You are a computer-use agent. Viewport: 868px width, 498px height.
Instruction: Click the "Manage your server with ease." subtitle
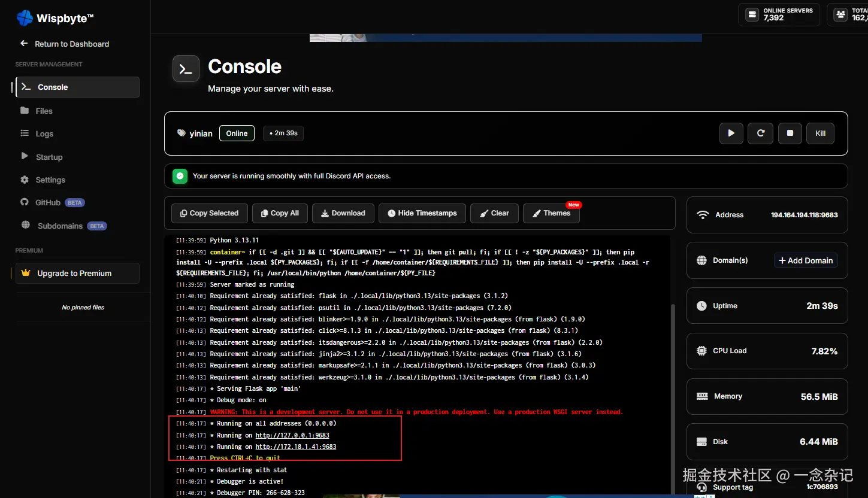[271, 89]
